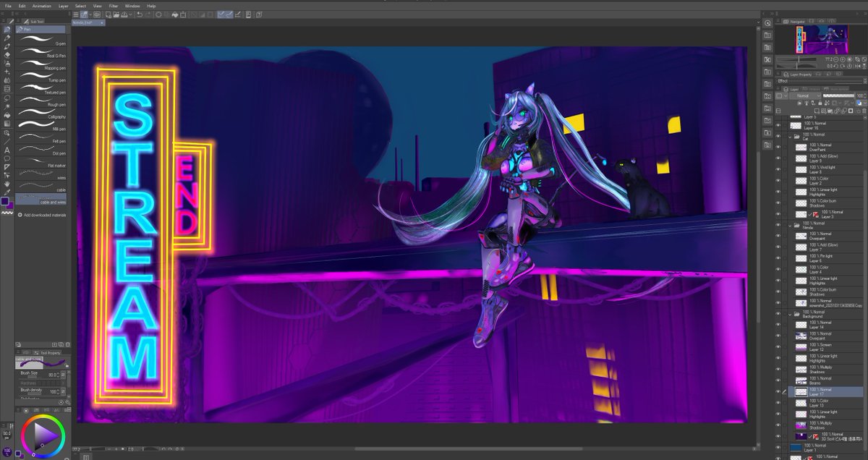Hide Layer 1 at the bottom
Viewport: 868px width, 460px height.
(778, 447)
